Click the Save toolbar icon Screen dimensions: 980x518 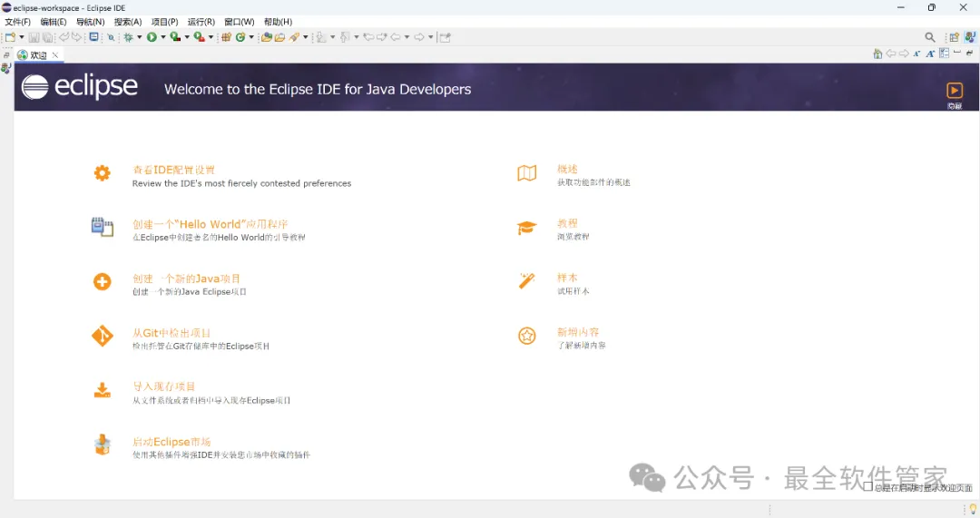click(x=34, y=37)
